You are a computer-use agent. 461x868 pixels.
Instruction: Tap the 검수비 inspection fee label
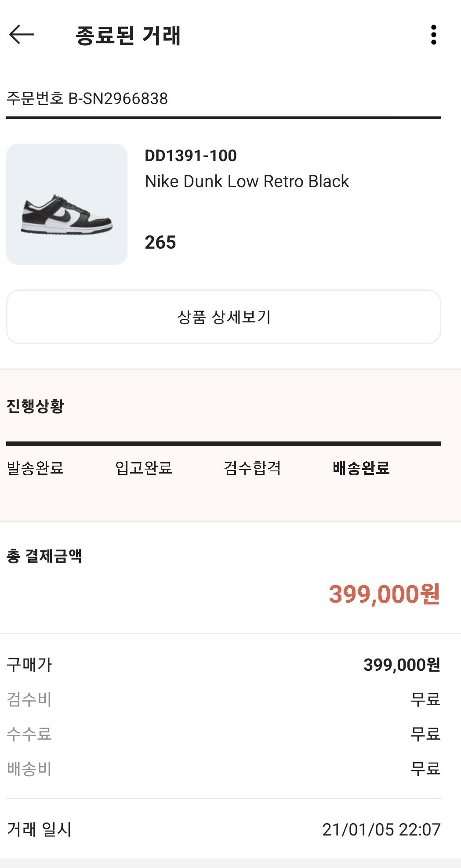point(29,699)
